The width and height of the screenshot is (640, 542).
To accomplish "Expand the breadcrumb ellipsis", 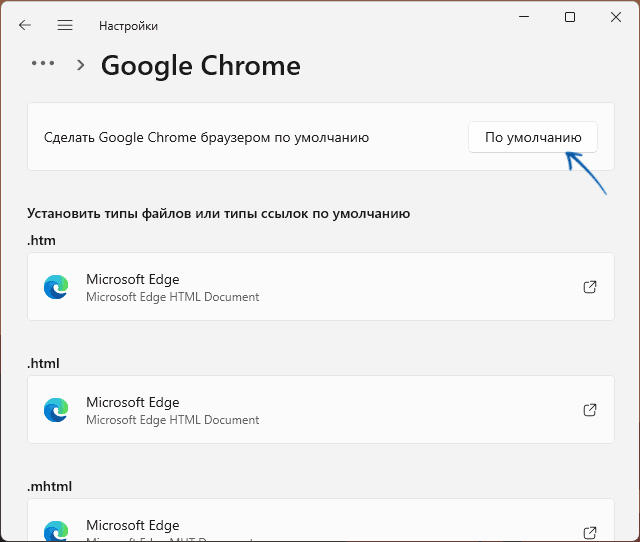I will pyautogui.click(x=43, y=63).
